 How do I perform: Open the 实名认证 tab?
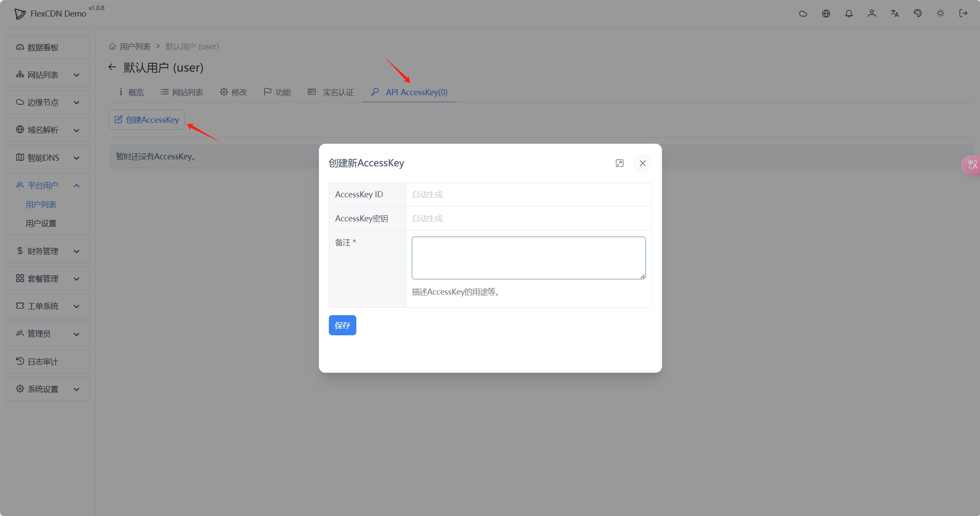pos(330,92)
